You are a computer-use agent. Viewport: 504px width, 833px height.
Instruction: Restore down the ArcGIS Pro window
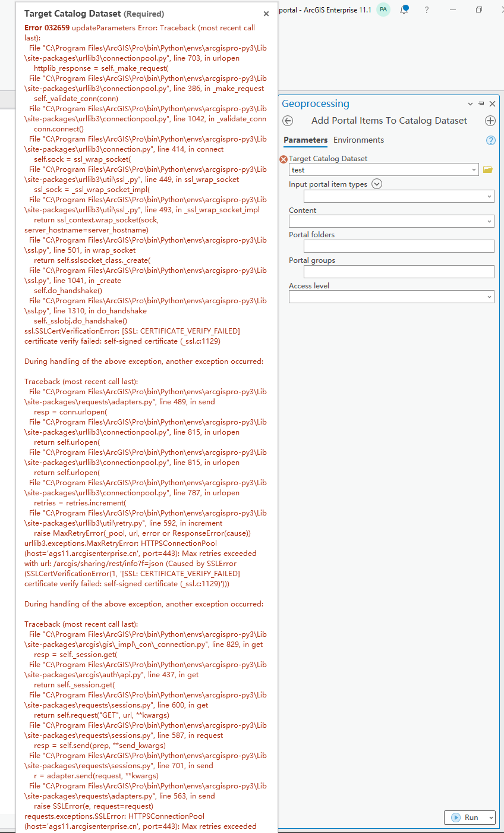pos(479,10)
